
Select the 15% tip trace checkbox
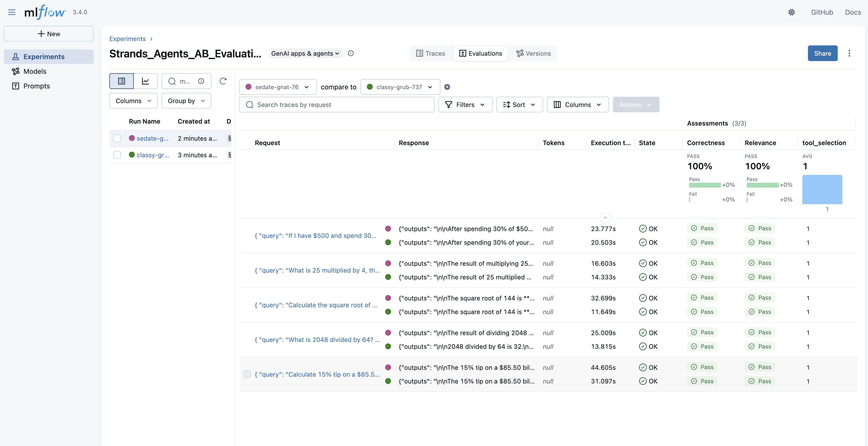[x=247, y=374]
